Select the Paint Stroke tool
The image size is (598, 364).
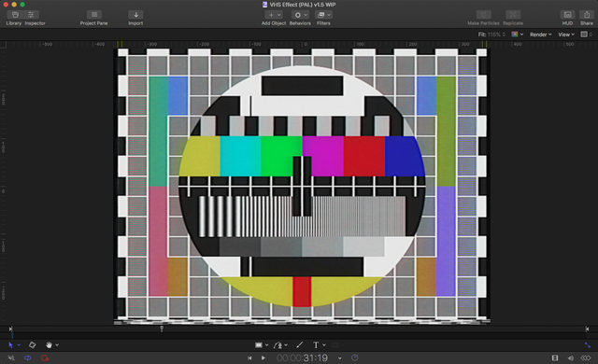click(x=299, y=345)
